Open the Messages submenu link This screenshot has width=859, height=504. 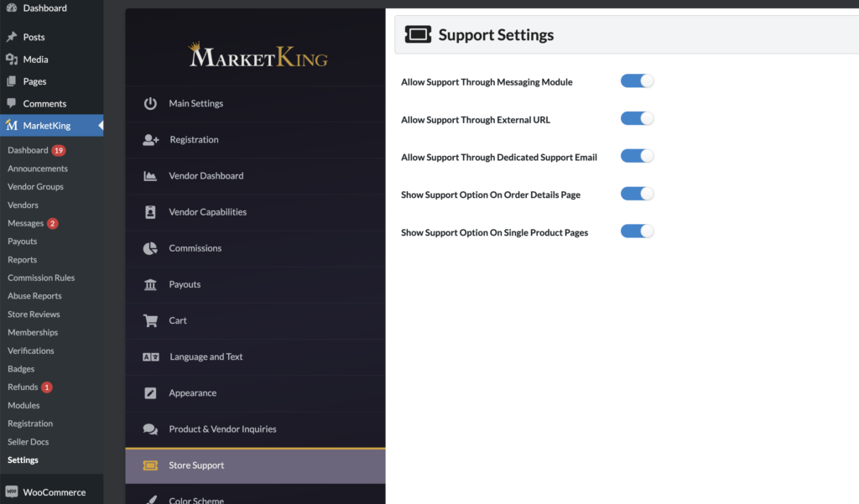click(26, 223)
